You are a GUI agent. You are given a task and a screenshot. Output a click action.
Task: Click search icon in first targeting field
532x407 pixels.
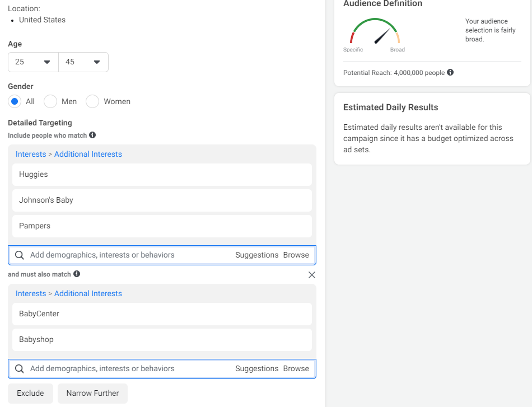pyautogui.click(x=20, y=255)
